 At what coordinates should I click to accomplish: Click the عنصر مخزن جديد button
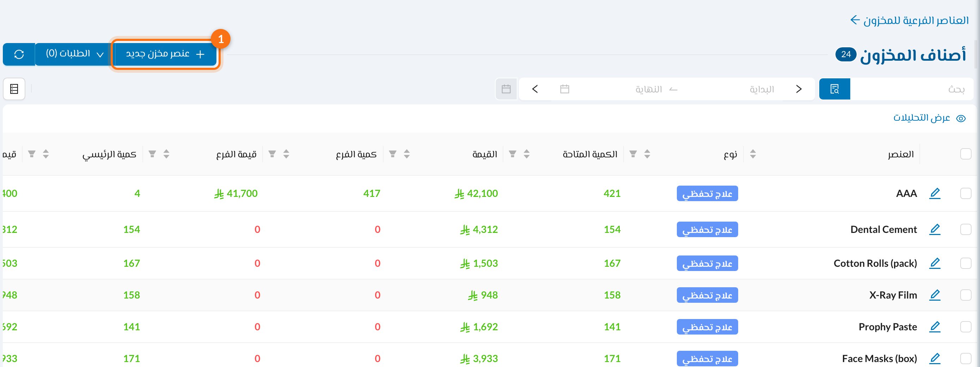point(165,54)
